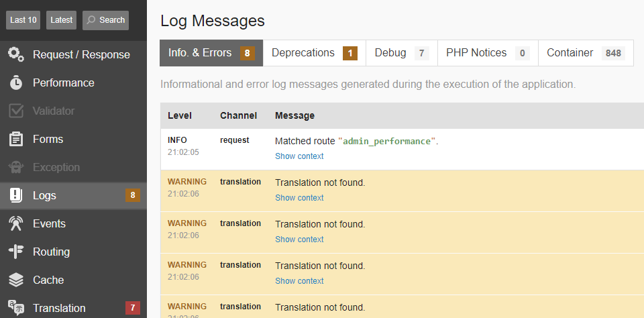Click the Request / Response gears icon
The image size is (644, 318).
[16, 54]
